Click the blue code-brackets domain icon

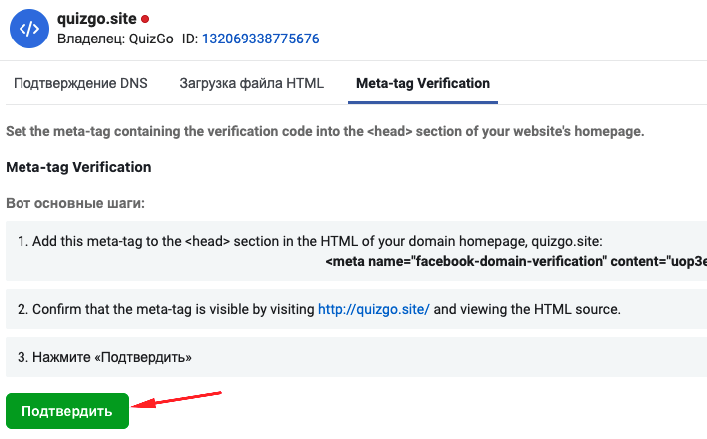[x=30, y=29]
